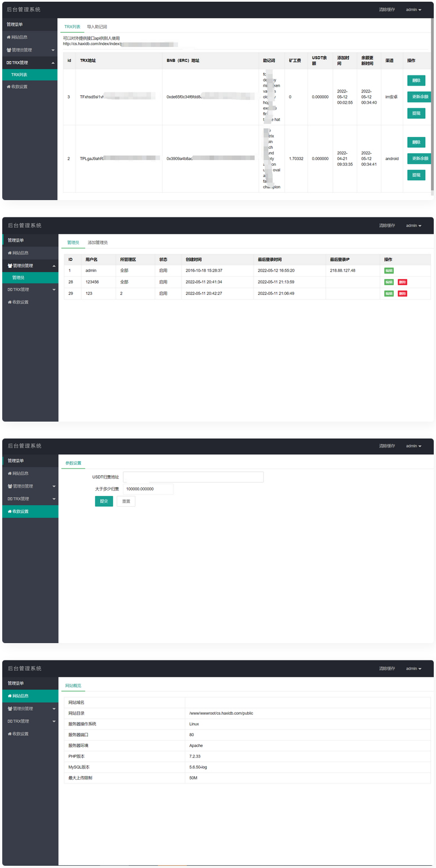Collapse expanded 管理员管理 menu via its up arrow
Image resolution: width=436 pixels, height=868 pixels.
pos(54,265)
